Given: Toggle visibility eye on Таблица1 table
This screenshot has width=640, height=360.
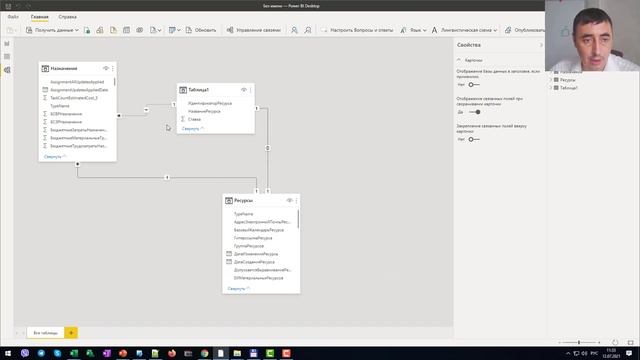Looking at the screenshot, I should click(244, 90).
